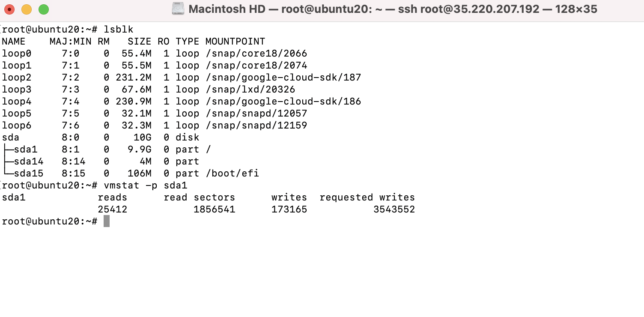Click the terminal cursor block at prompt
The height and width of the screenshot is (317, 644).
[107, 221]
